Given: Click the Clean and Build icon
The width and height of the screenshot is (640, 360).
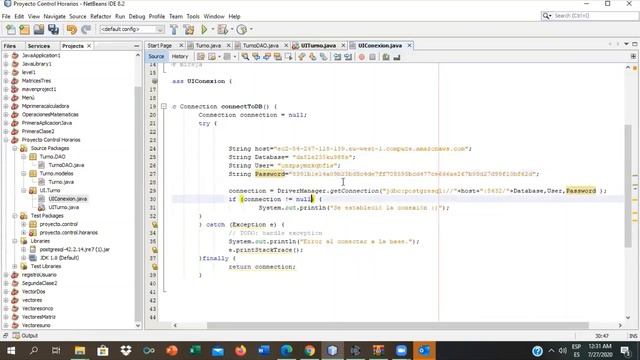Looking at the screenshot, I should point(189,29).
